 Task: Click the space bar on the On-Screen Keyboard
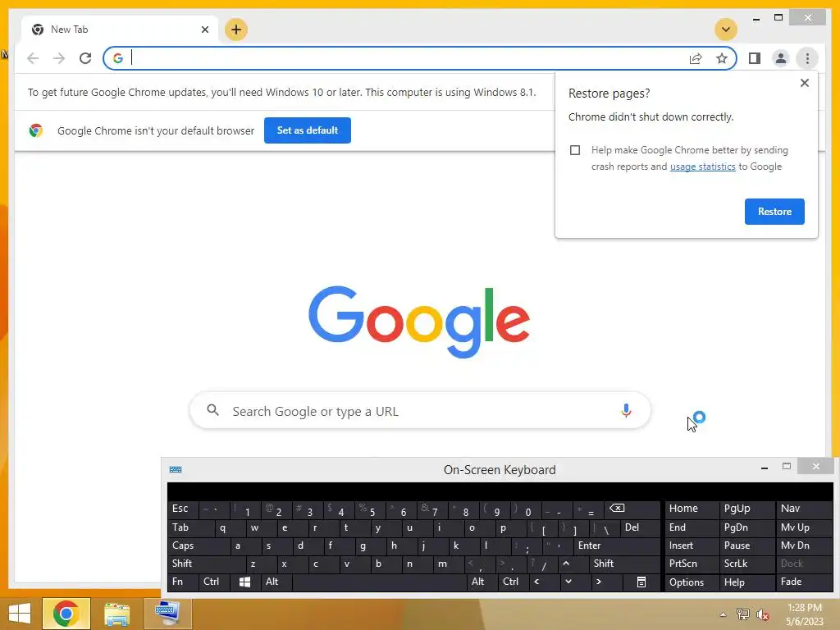(379, 582)
